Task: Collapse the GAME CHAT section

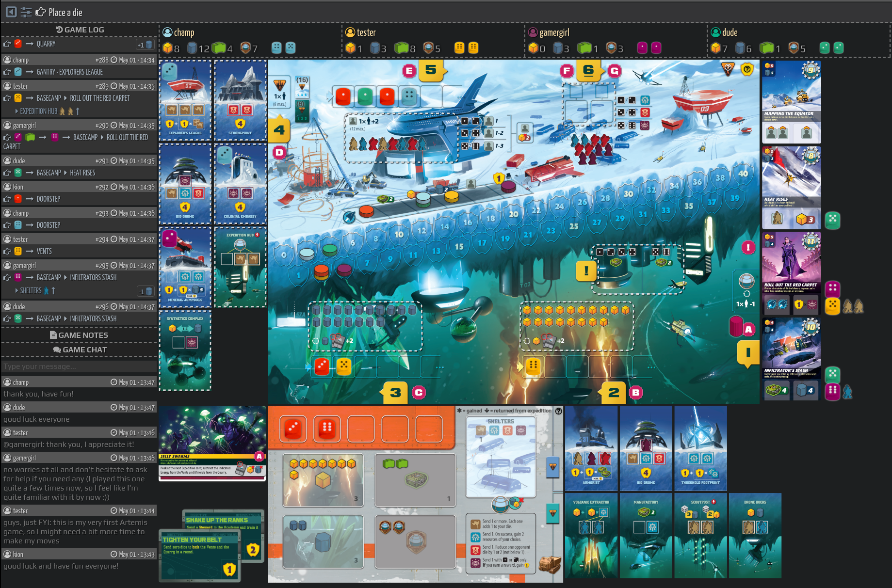Action: click(80, 350)
